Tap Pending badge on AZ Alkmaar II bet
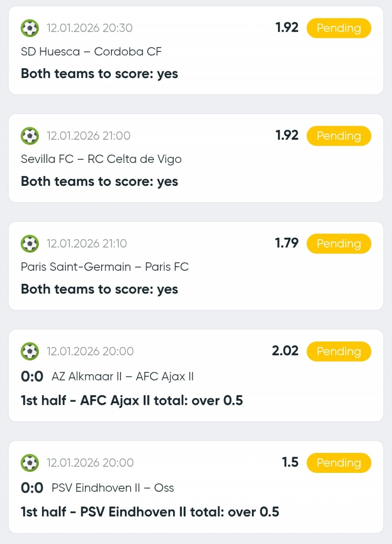The image size is (392, 544). tap(339, 351)
